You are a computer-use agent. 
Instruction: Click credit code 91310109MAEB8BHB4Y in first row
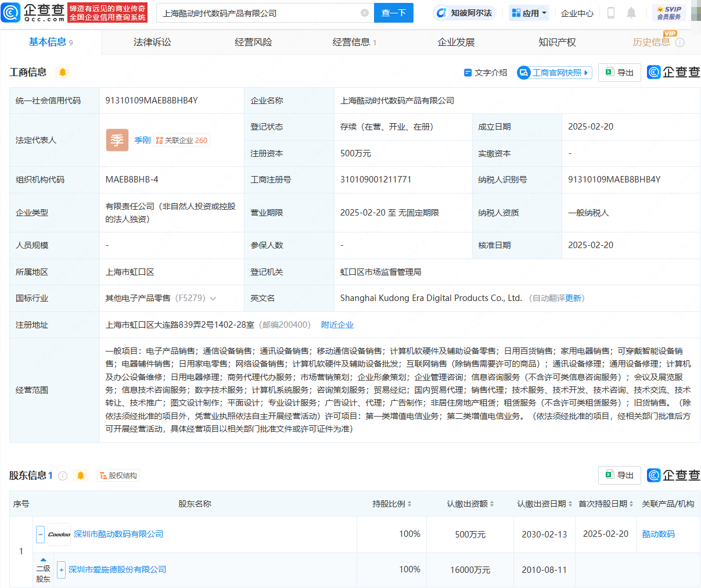[x=152, y=101]
